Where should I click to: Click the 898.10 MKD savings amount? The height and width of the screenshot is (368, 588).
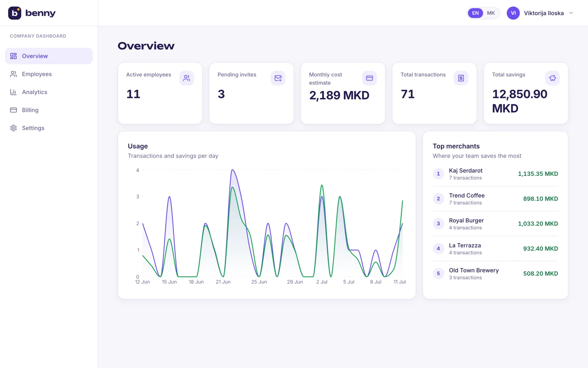(x=541, y=199)
